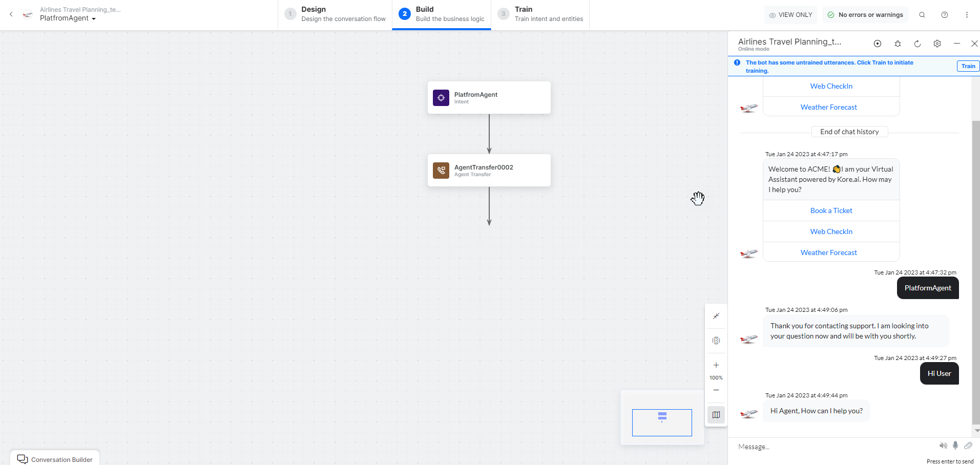Click the attachment paperclip icon
The width and height of the screenshot is (980, 465).
coord(968,446)
